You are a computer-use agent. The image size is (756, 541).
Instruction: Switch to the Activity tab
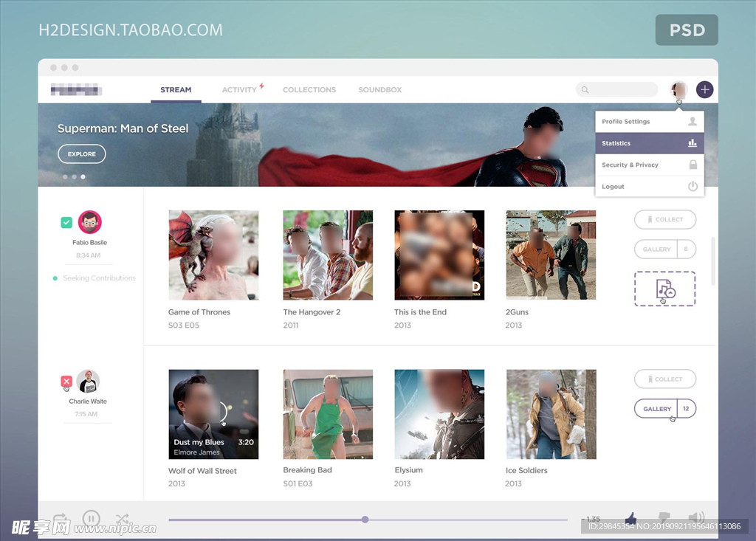click(239, 90)
